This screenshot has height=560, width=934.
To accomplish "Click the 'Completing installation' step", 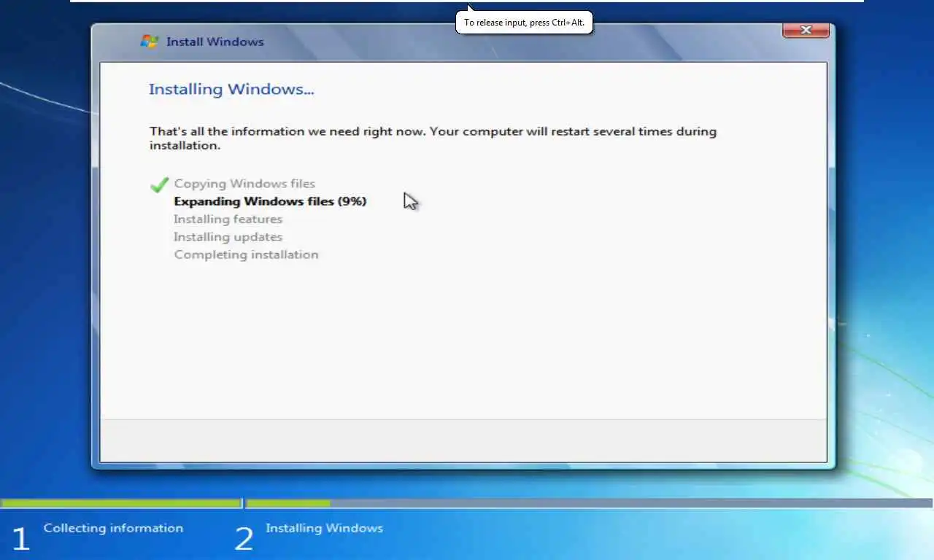I will click(246, 254).
